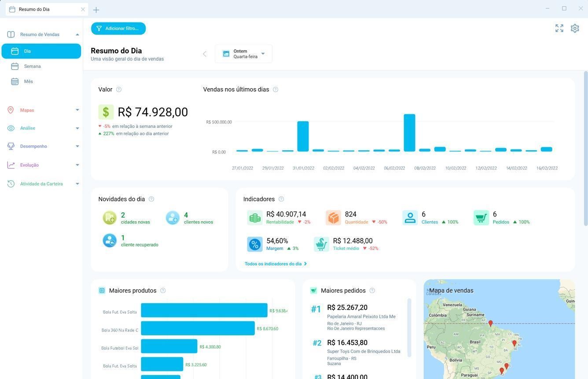Open fullscreen mode with the expand icon
The width and height of the screenshot is (588, 379).
tap(559, 28)
